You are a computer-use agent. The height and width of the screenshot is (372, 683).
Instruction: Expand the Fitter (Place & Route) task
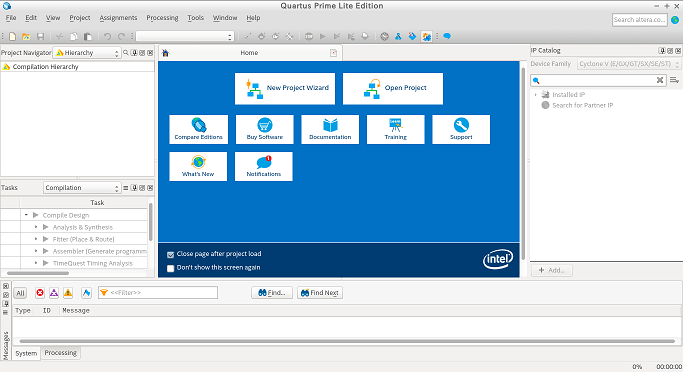(36, 239)
